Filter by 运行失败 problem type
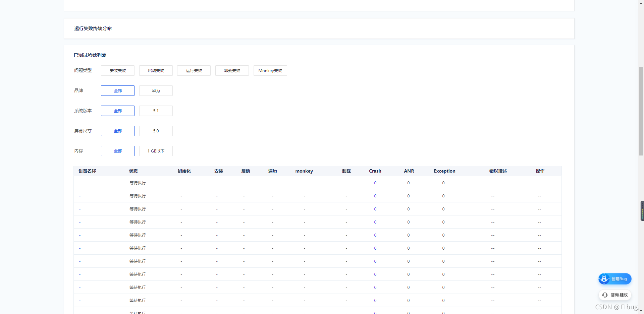644x314 pixels. pos(194,70)
